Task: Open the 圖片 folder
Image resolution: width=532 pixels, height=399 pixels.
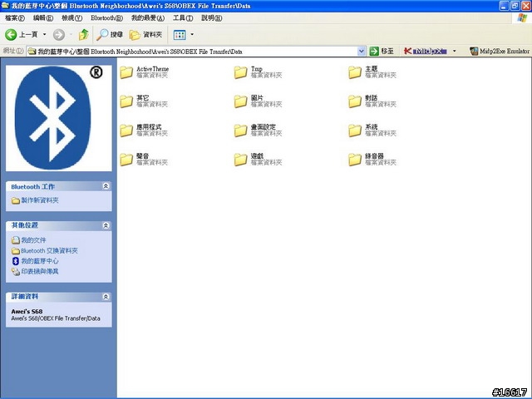Action: coord(259,101)
